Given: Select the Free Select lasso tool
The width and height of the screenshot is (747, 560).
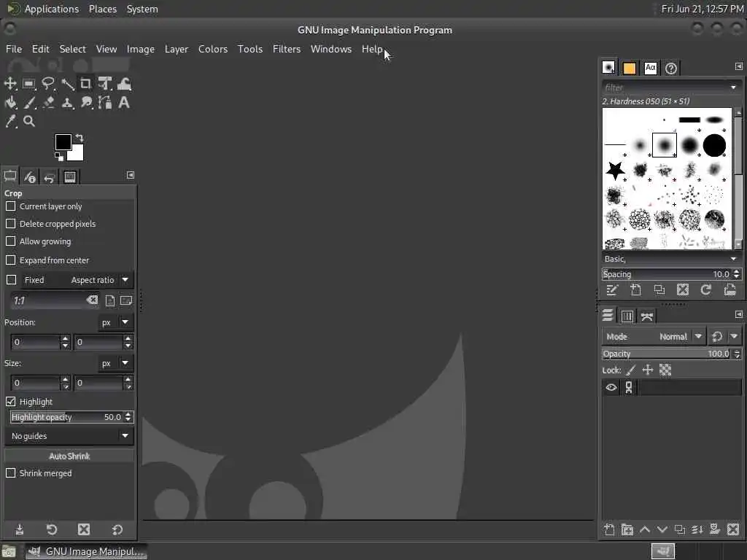Looking at the screenshot, I should [x=47, y=84].
